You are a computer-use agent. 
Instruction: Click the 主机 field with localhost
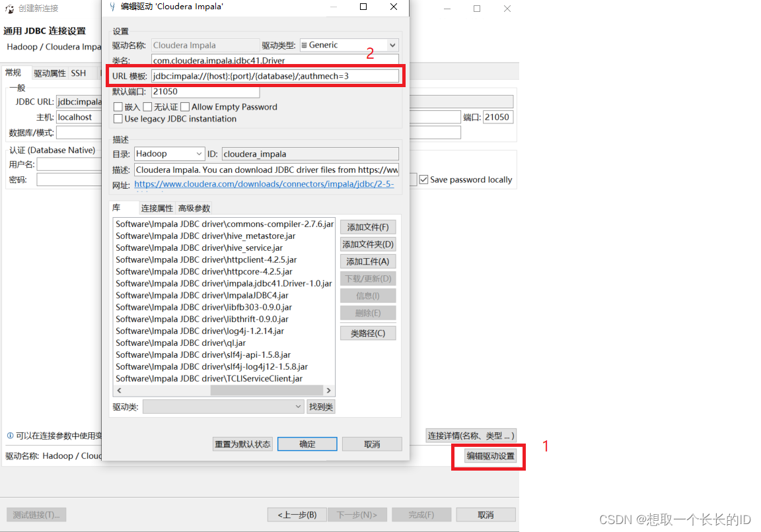pos(79,117)
